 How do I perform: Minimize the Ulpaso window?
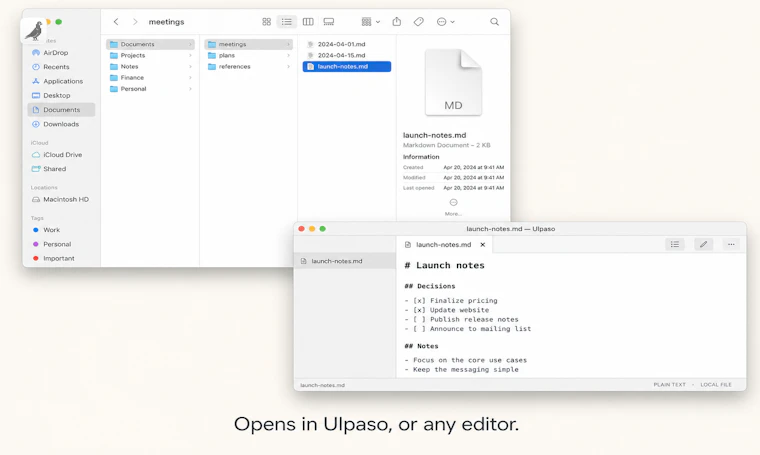pos(312,229)
